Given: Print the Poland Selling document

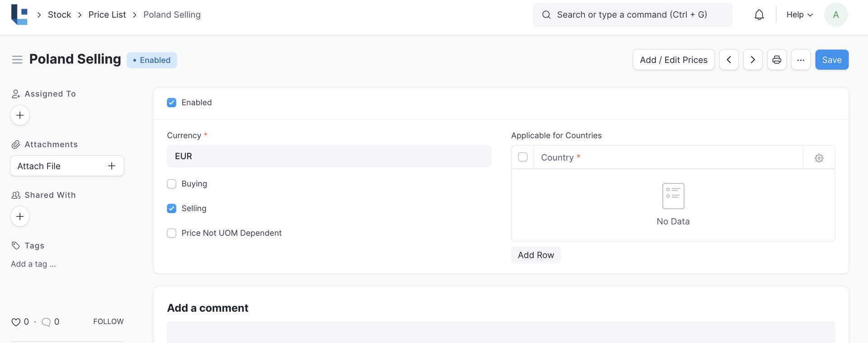Looking at the screenshot, I should (x=777, y=60).
